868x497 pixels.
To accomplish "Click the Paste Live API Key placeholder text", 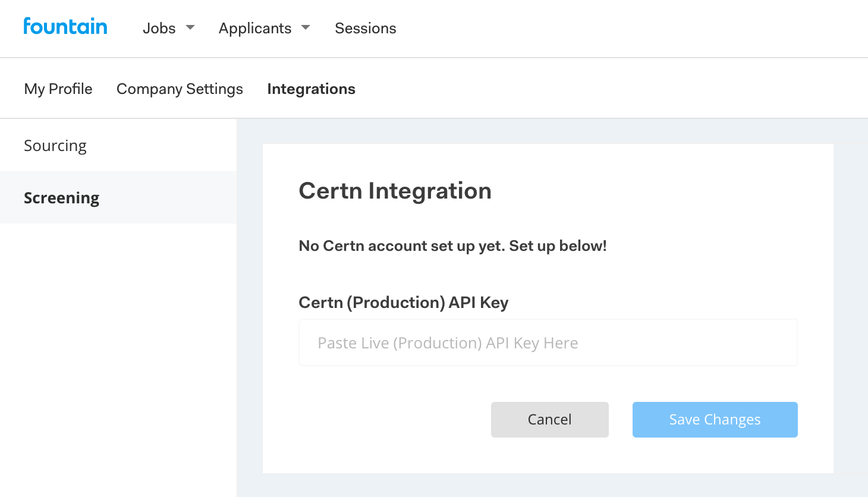I will click(448, 342).
